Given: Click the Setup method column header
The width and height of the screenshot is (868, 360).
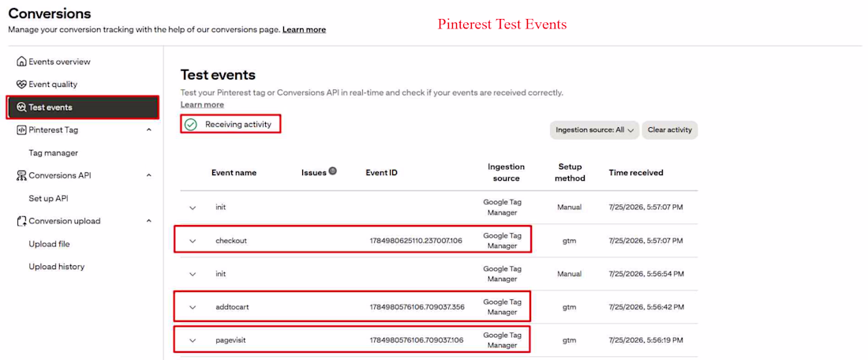Looking at the screenshot, I should pyautogui.click(x=571, y=173).
